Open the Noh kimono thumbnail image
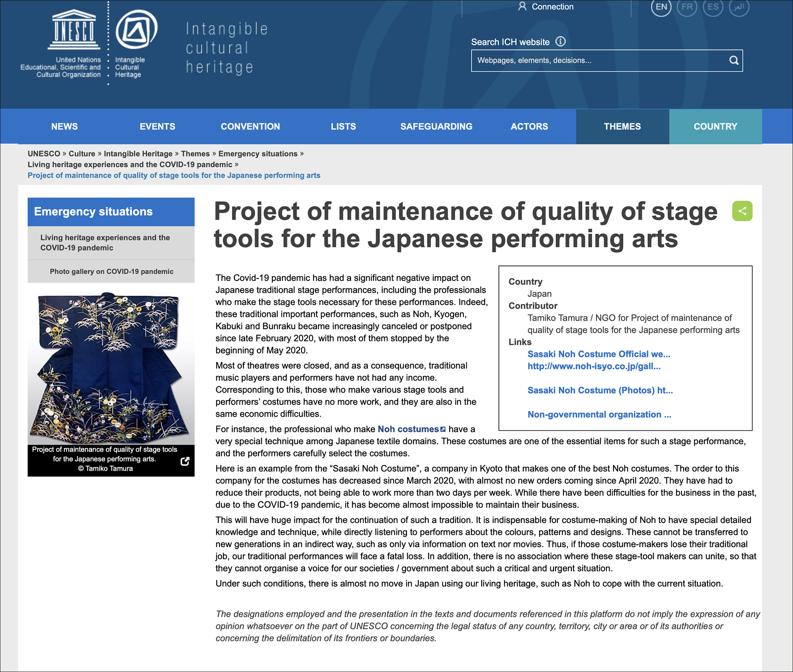This screenshot has width=793, height=672. (x=111, y=368)
